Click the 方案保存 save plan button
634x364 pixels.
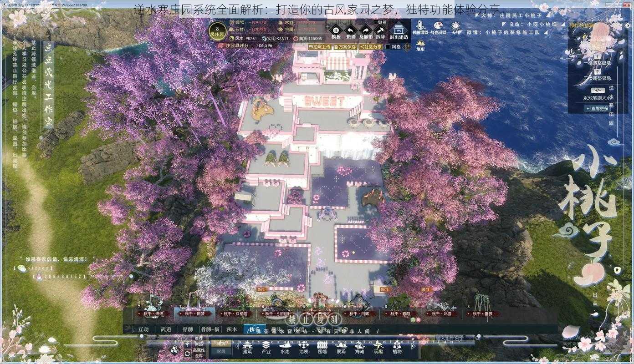(345, 46)
